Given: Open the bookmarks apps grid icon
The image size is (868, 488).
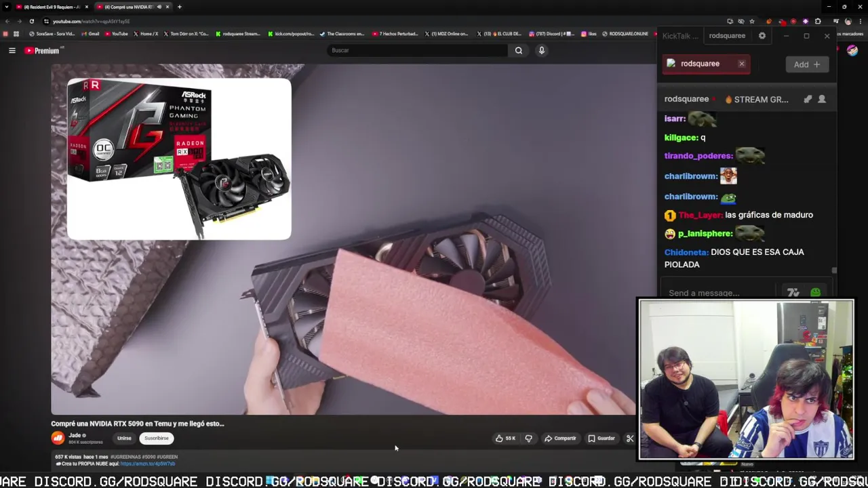Looking at the screenshot, I should coord(16,34).
